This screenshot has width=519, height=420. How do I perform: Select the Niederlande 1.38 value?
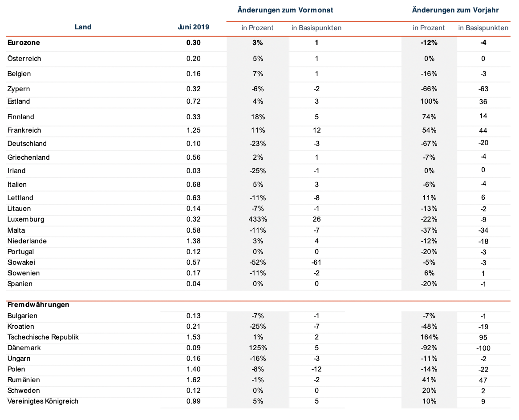(x=193, y=241)
